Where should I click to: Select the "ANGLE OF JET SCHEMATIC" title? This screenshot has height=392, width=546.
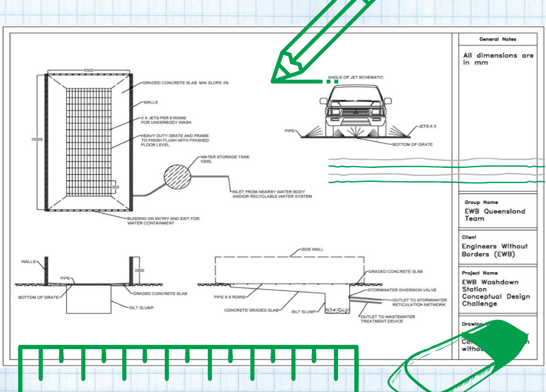click(x=355, y=77)
